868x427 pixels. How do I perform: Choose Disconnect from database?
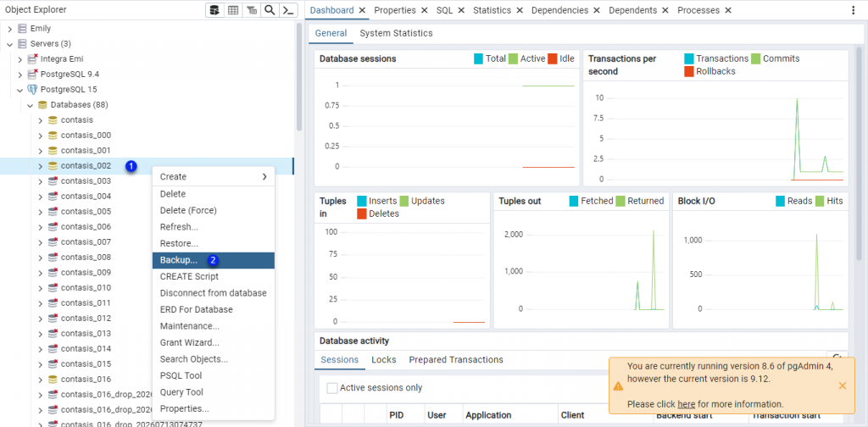pyautogui.click(x=213, y=292)
